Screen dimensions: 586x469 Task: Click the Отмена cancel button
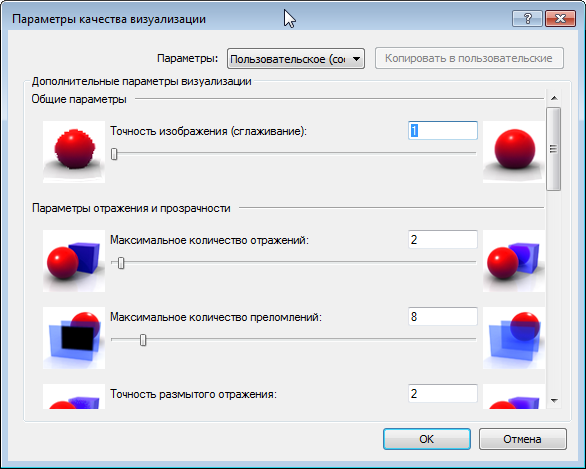point(522,439)
